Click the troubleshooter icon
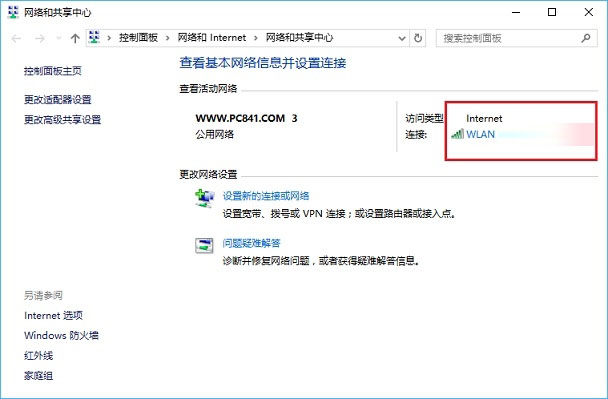 (x=204, y=246)
